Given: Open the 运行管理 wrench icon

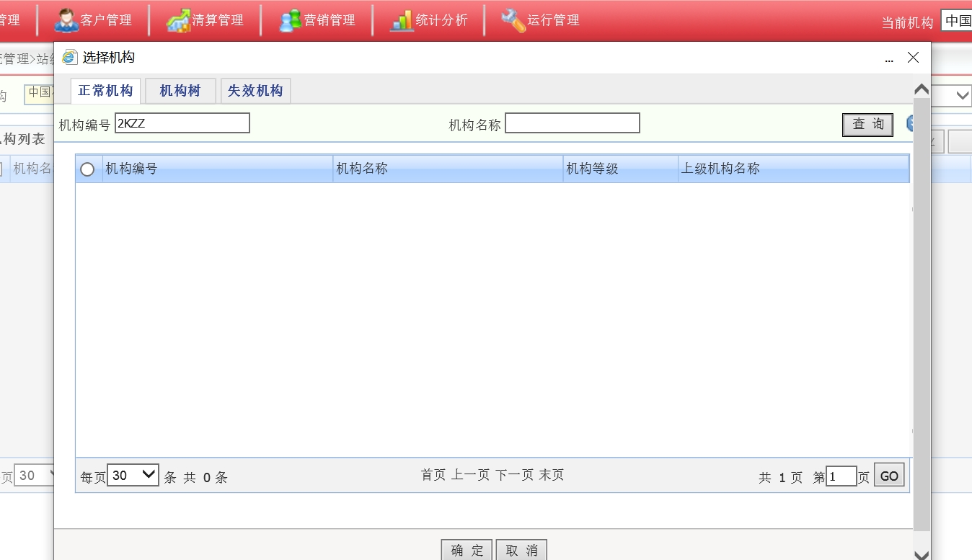Looking at the screenshot, I should click(513, 20).
